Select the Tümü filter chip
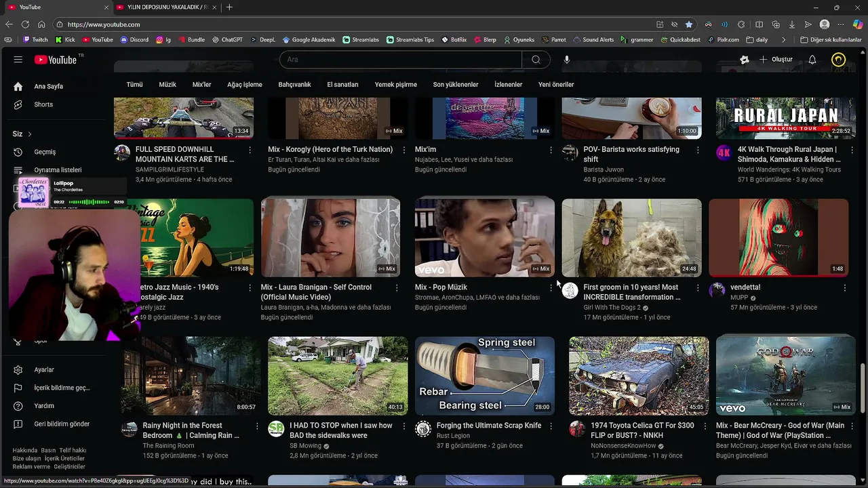 tap(134, 85)
